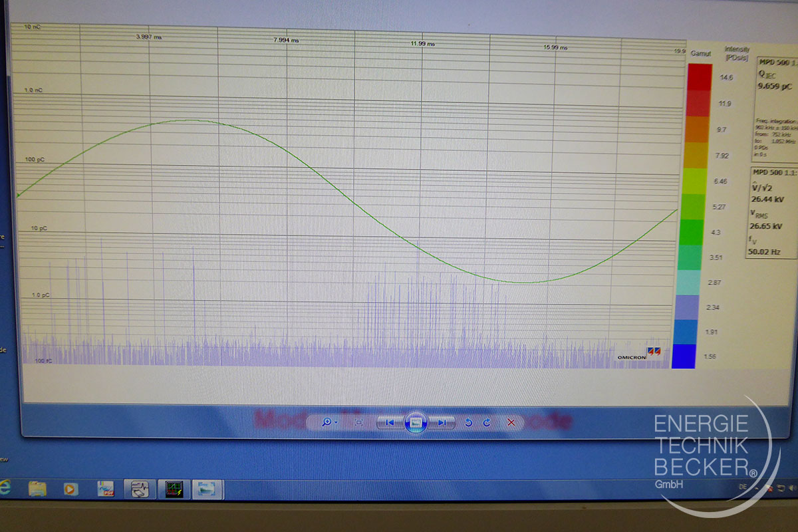This screenshot has width=798, height=532.
Task: Open Internet Explorer from taskbar
Action: coord(5,489)
